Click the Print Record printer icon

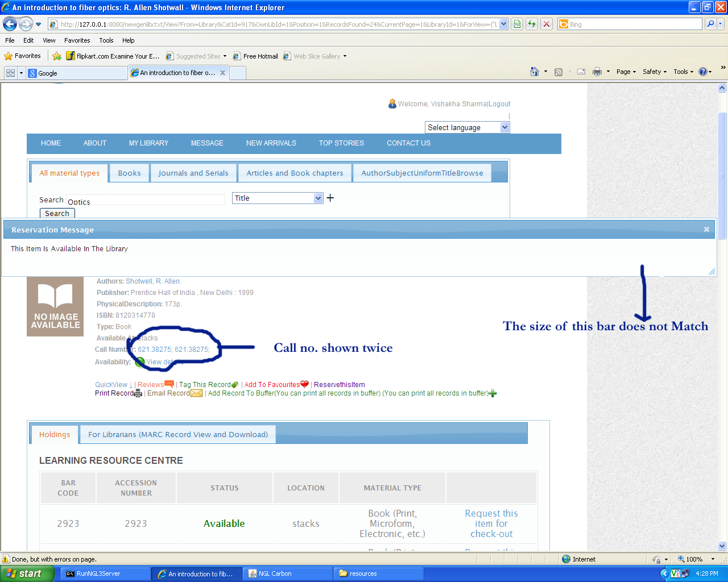coord(138,393)
